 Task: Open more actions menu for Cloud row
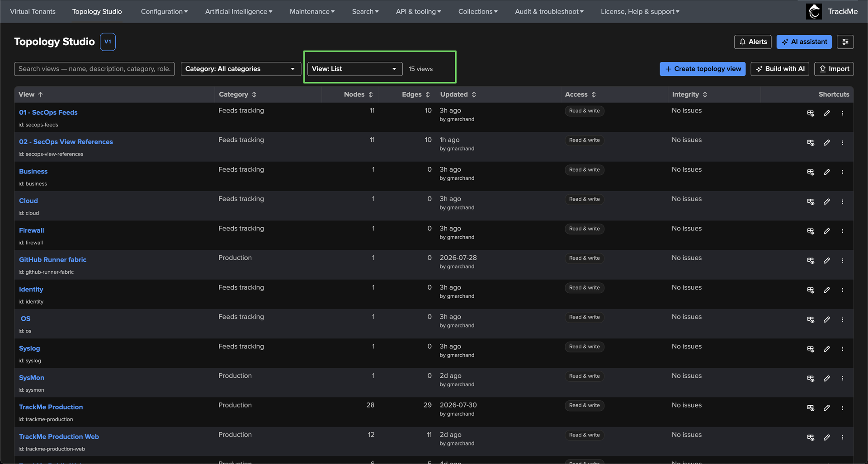pyautogui.click(x=842, y=202)
